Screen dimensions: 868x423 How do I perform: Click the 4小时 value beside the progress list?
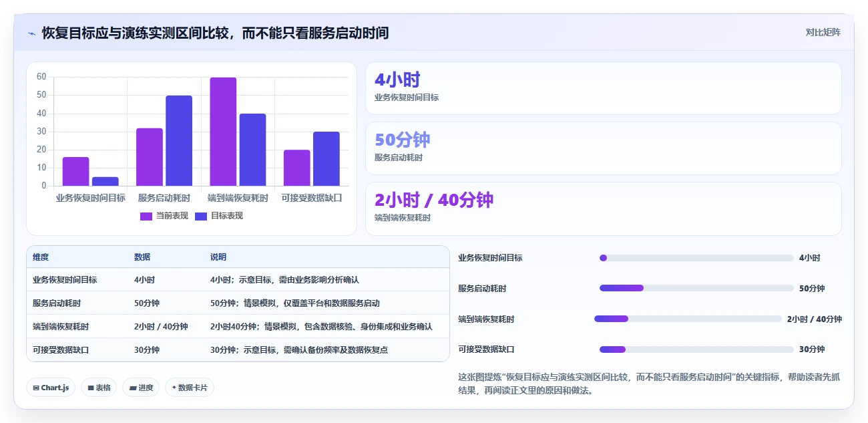coord(809,258)
